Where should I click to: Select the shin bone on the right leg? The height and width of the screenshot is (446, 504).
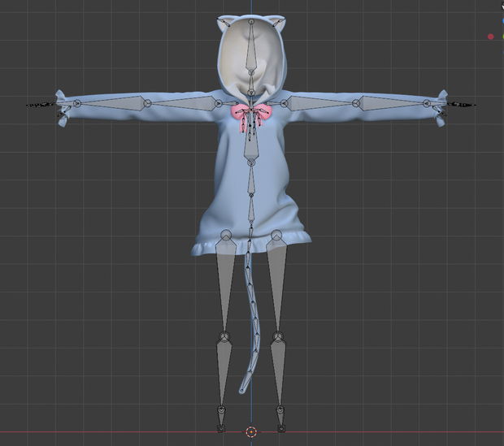(278, 373)
